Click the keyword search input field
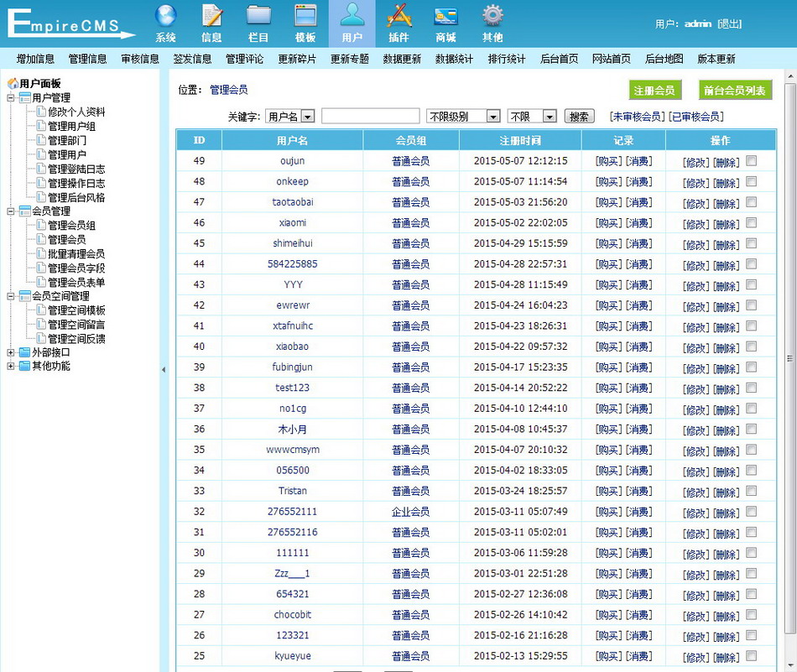Screen dimensions: 797x672 pyautogui.click(x=371, y=117)
